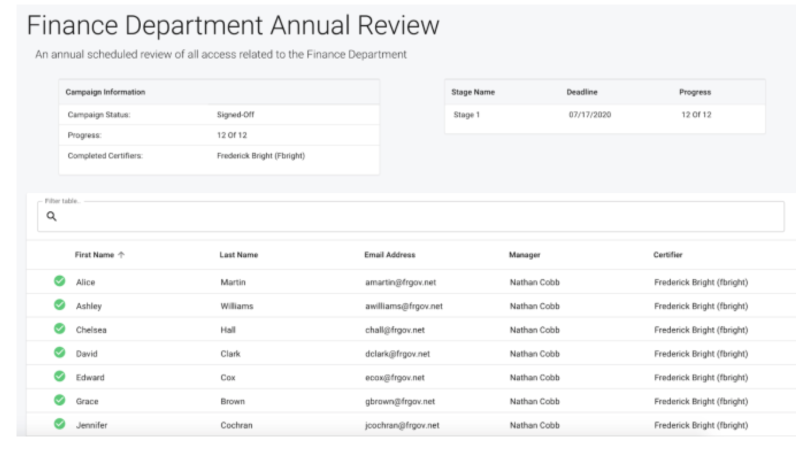Focus the Filter table input field
This screenshot has height=451, width=796.
(400, 217)
